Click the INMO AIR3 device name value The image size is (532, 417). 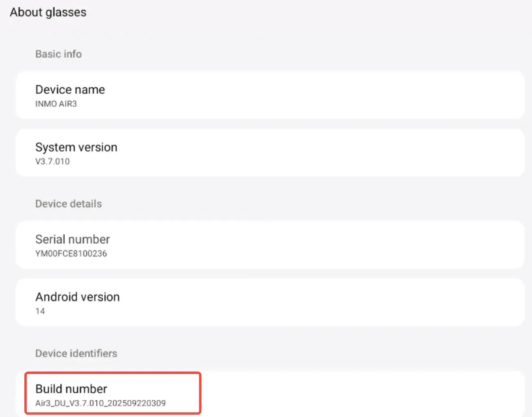coord(56,104)
